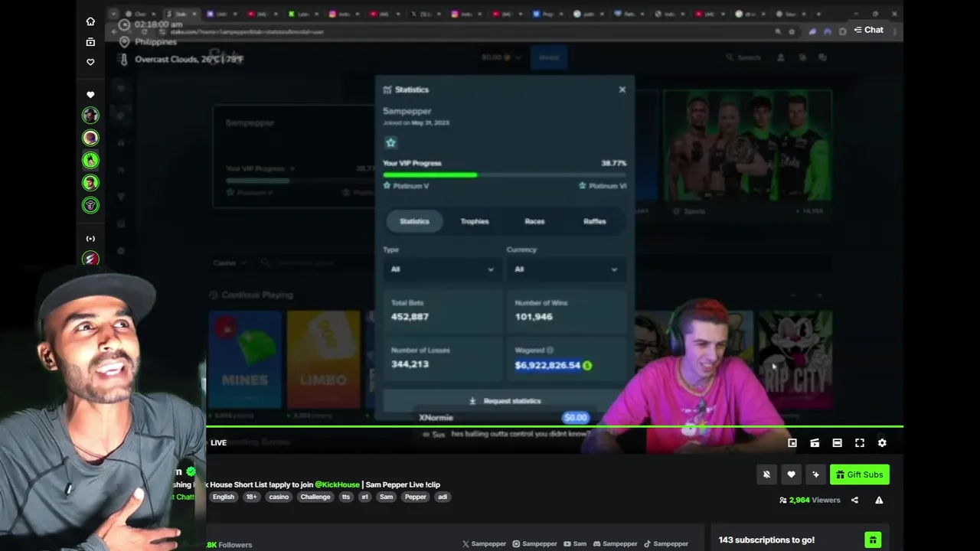Viewport: 980px width, 551px height.
Task: Open the Kick home icon in sidebar
Action: coord(90,21)
